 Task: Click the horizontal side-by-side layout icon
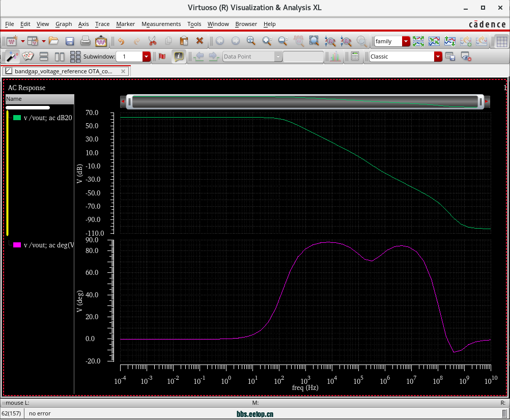60,57
